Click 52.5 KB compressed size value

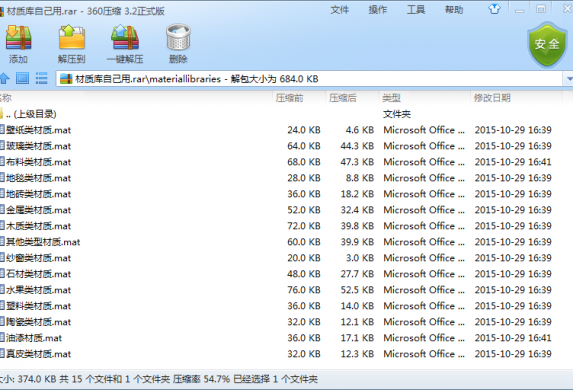point(357,290)
